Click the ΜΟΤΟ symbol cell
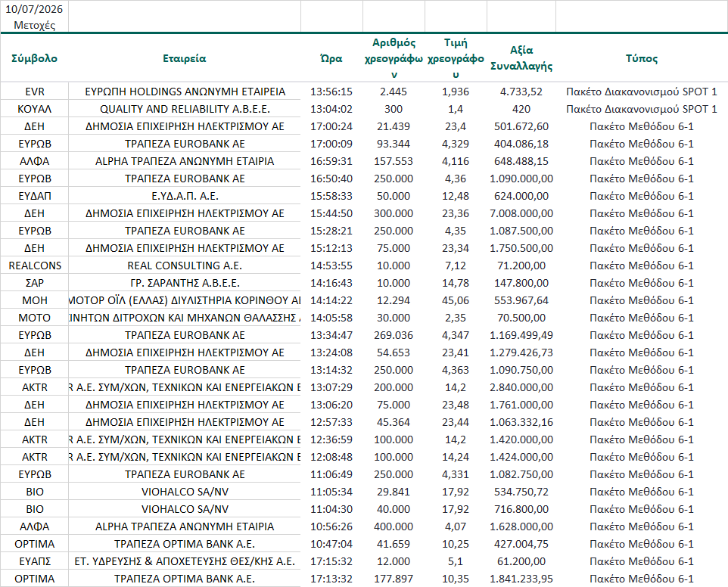Viewport: 728px width, 587px height. 34,318
